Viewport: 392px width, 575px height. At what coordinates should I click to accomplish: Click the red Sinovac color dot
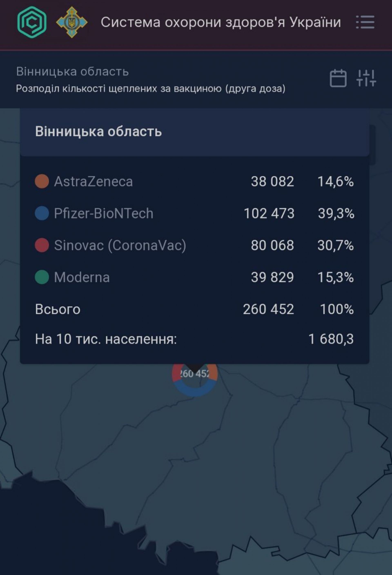click(42, 245)
